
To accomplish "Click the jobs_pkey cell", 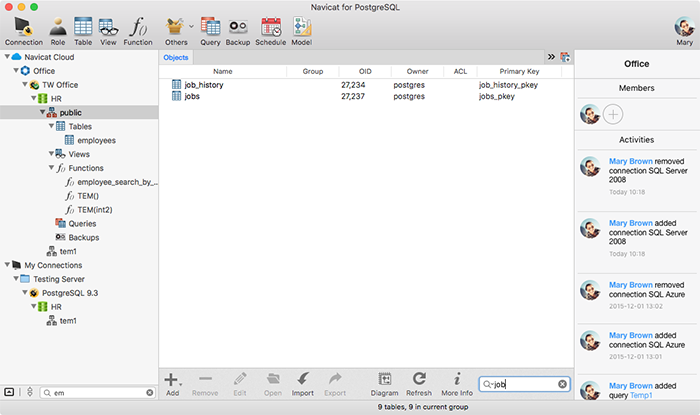I will tap(497, 96).
